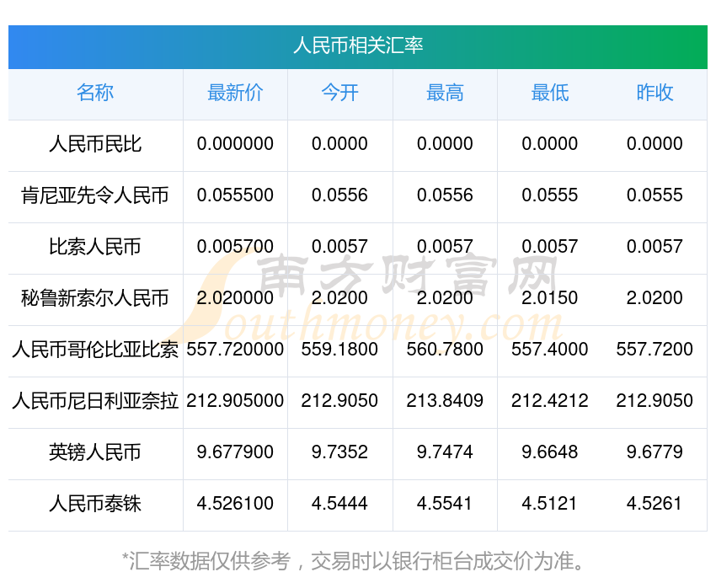This screenshot has width=716, height=588.
Task: Click 昨收 value 0.0555
Action: (x=655, y=195)
